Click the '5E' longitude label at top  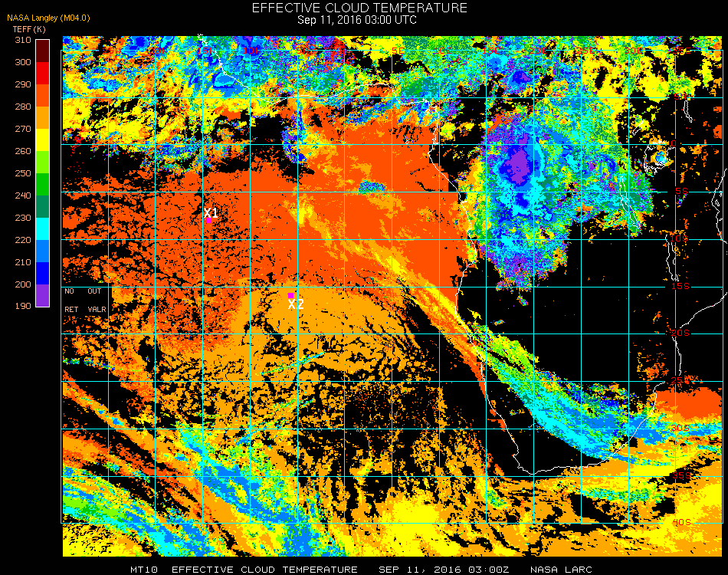tap(398, 51)
